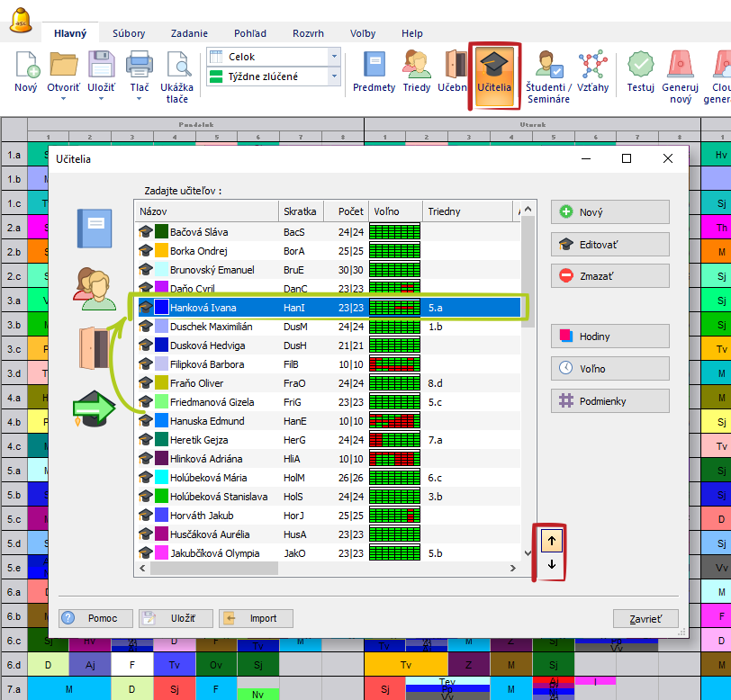This screenshot has width=731, height=700.
Task: Click the Zavrieť button
Action: [645, 619]
